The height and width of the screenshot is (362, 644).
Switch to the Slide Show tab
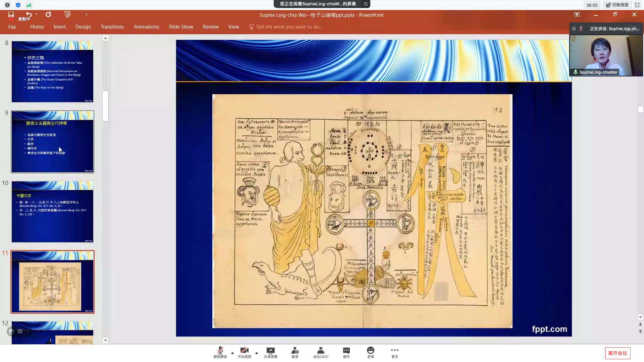181,27
